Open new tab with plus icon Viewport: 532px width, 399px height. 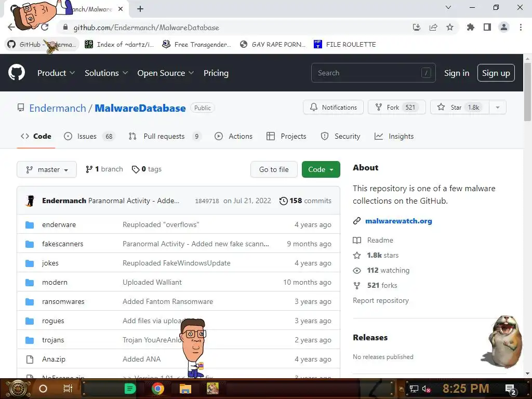tap(140, 9)
